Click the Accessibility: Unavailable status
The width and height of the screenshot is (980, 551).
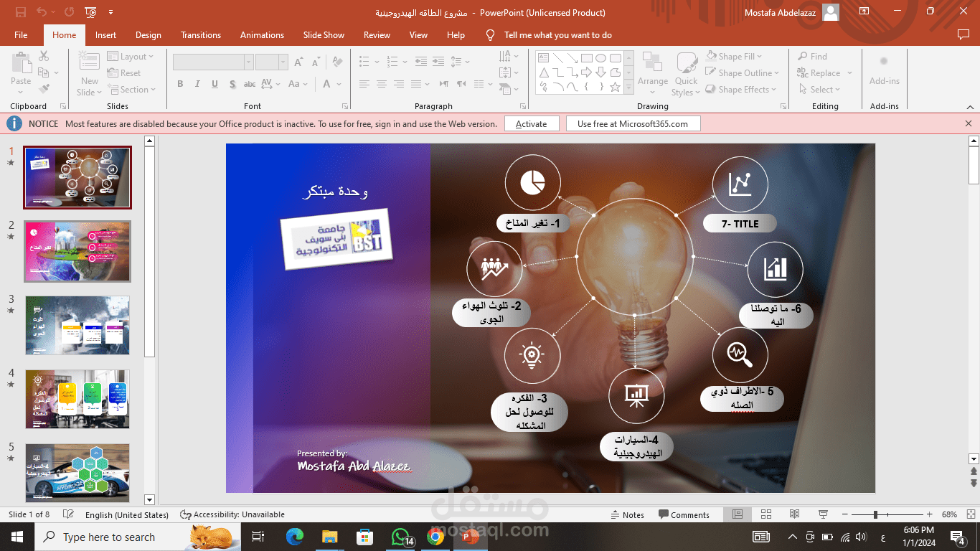point(232,514)
